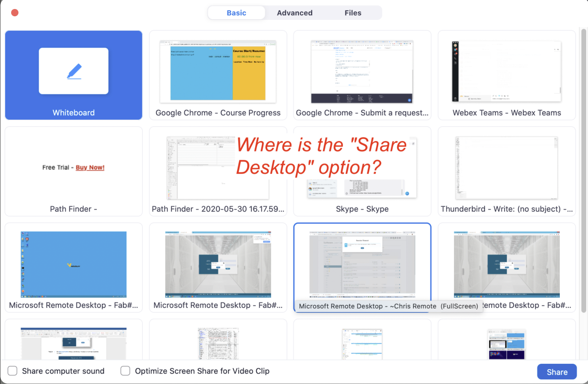The image size is (588, 384).
Task: Click the Buy Now! link
Action: pyautogui.click(x=90, y=167)
